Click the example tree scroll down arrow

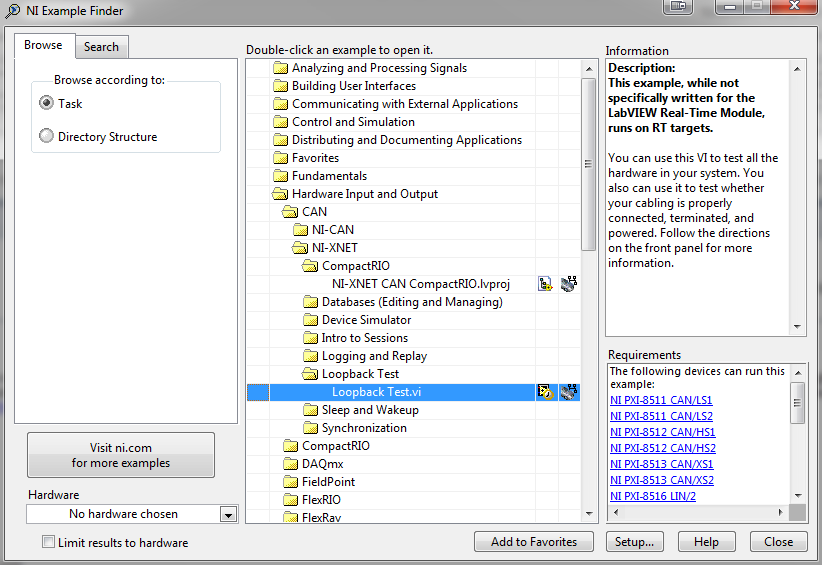(x=589, y=514)
